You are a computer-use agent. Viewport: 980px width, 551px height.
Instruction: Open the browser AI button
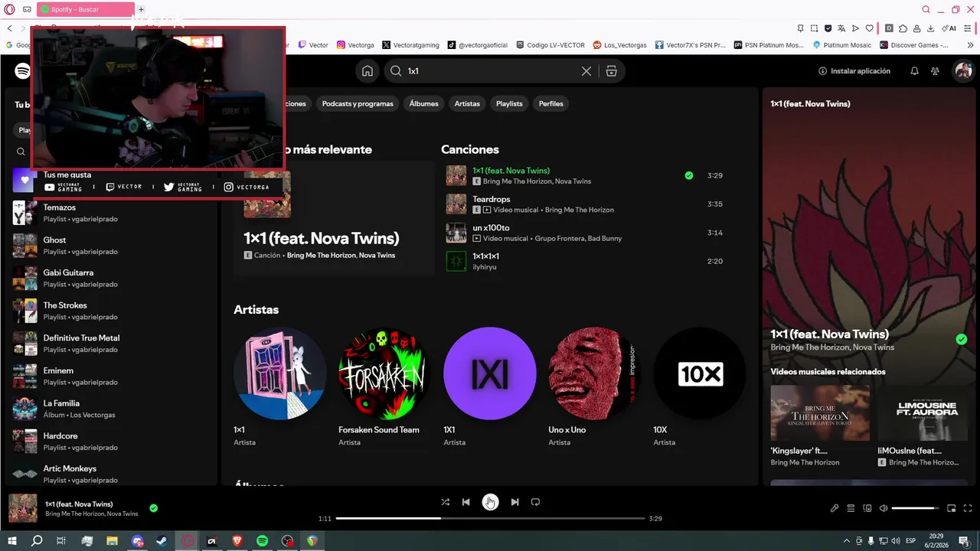pos(950,28)
